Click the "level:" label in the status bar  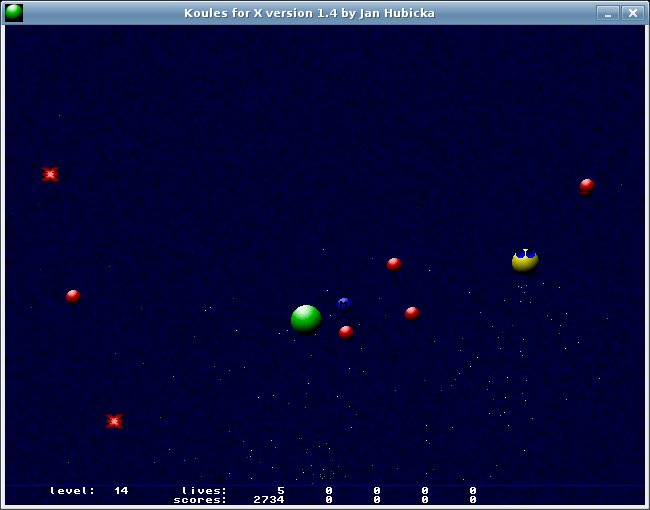72,491
